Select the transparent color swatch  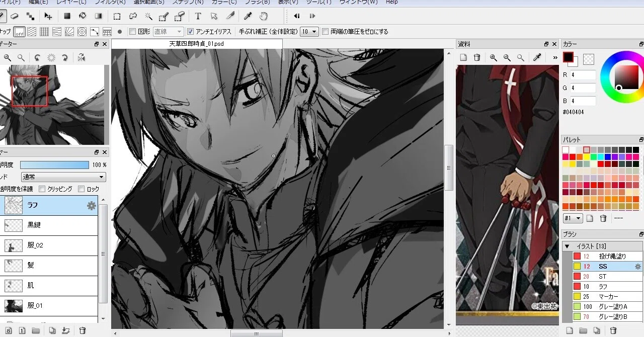pyautogui.click(x=589, y=59)
